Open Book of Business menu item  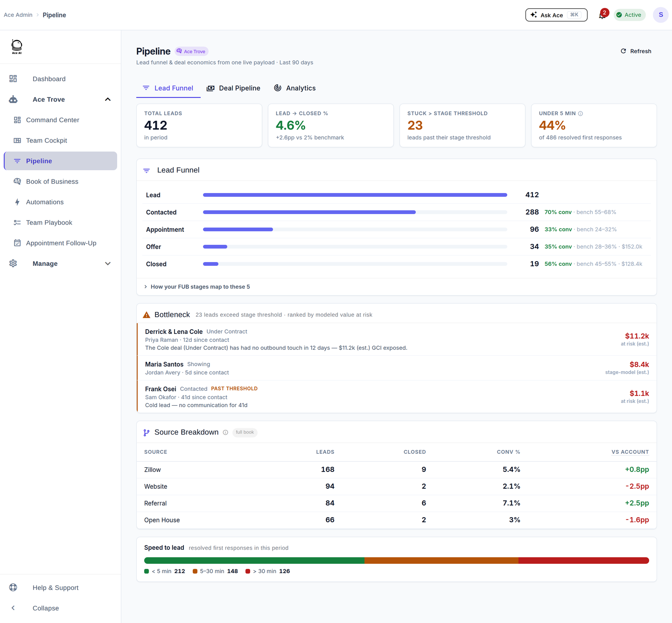pyautogui.click(x=61, y=181)
